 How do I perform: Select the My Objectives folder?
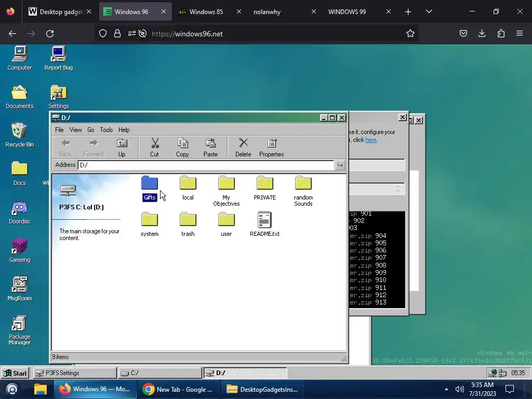(227, 191)
